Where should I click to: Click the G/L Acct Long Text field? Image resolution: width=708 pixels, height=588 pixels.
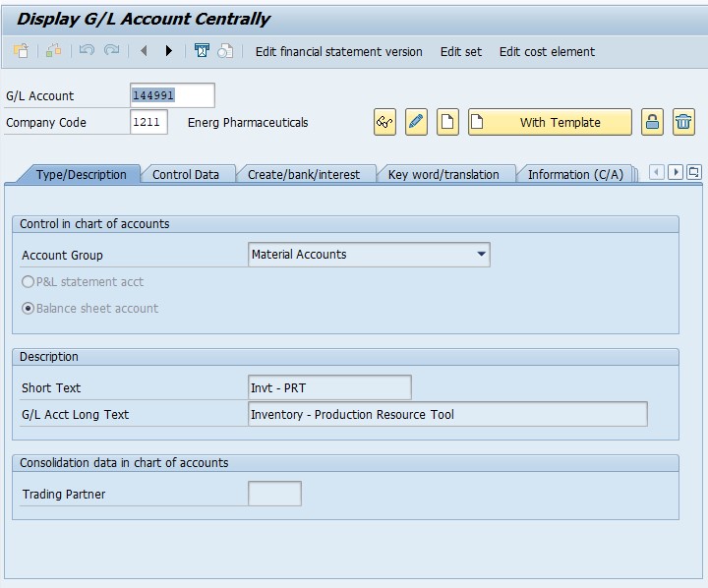click(447, 414)
